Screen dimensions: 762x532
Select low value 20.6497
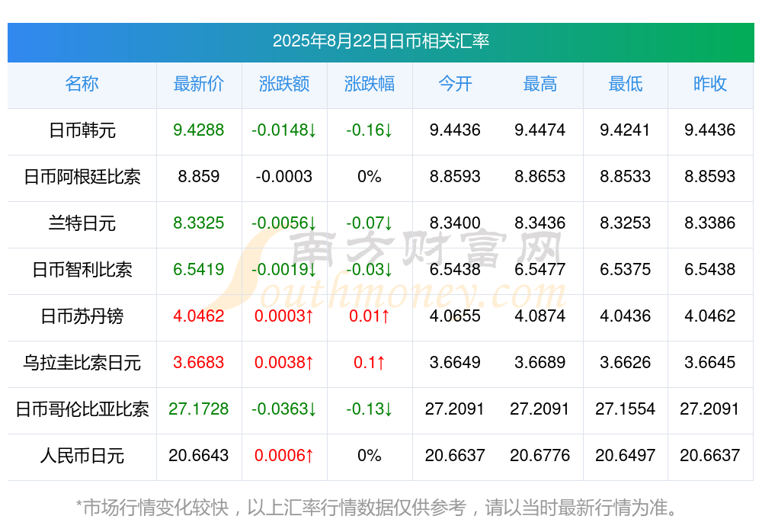click(x=625, y=455)
